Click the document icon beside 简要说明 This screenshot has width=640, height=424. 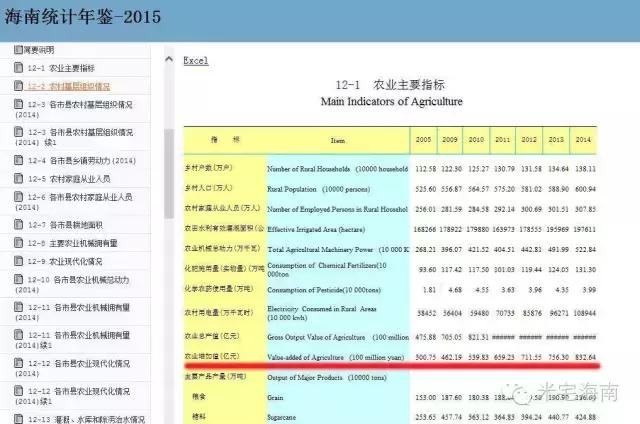click(x=18, y=50)
